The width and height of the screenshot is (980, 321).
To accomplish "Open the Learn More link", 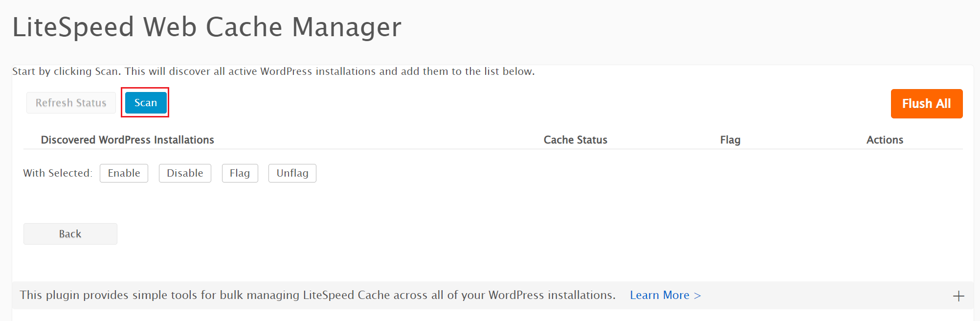I will tap(666, 295).
